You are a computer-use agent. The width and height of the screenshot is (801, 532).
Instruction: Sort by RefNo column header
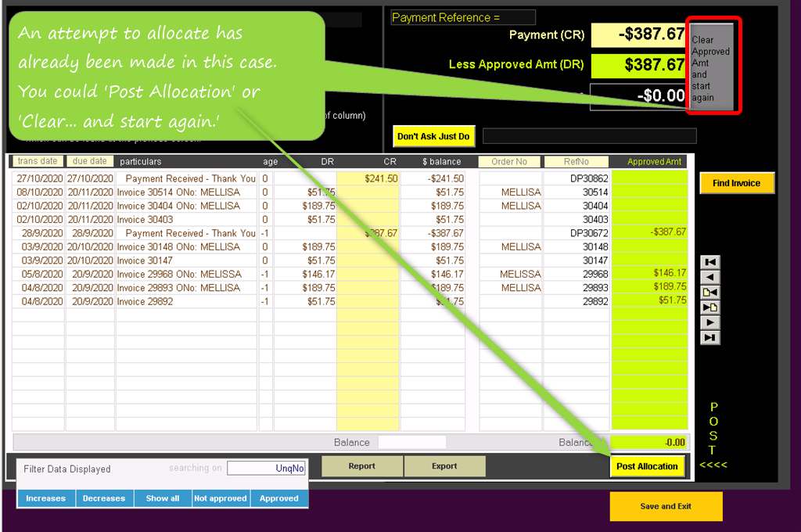pyautogui.click(x=577, y=161)
